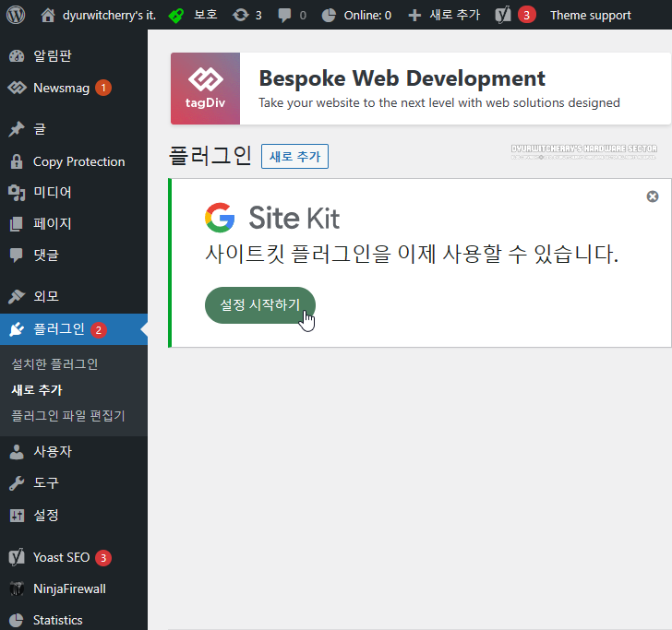
Task: Click the tagDiv logo banner image
Action: coord(205,89)
